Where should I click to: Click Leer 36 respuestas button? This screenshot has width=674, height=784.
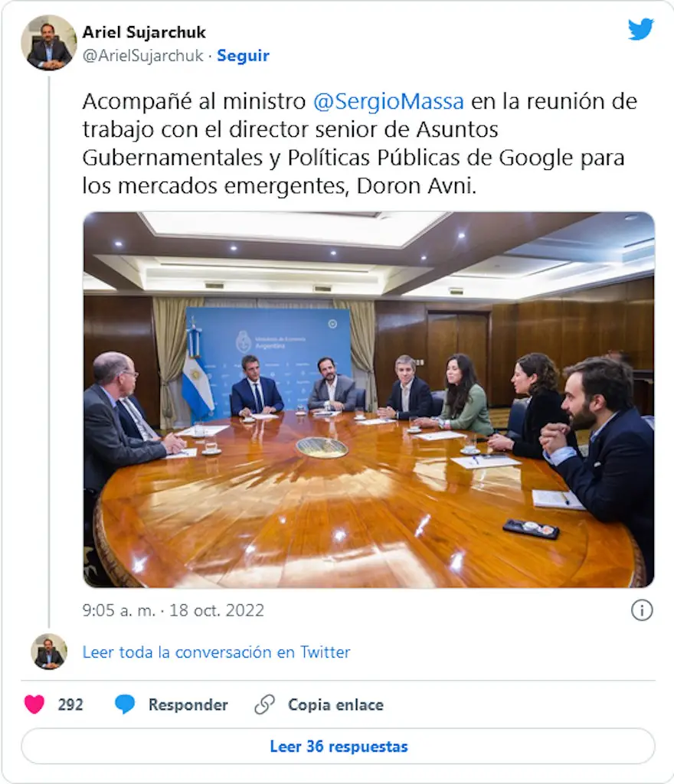point(338,746)
